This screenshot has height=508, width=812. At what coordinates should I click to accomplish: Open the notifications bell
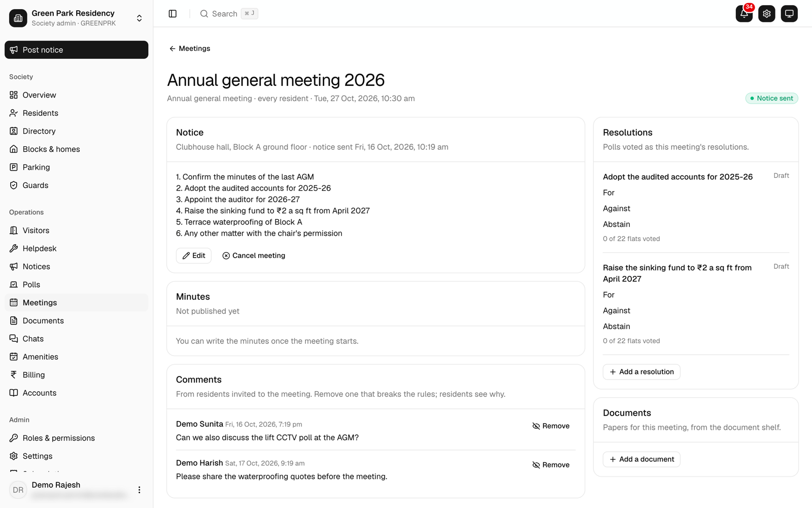744,14
